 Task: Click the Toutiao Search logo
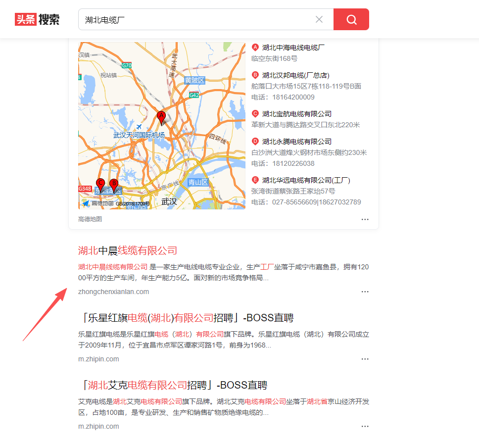coord(37,19)
